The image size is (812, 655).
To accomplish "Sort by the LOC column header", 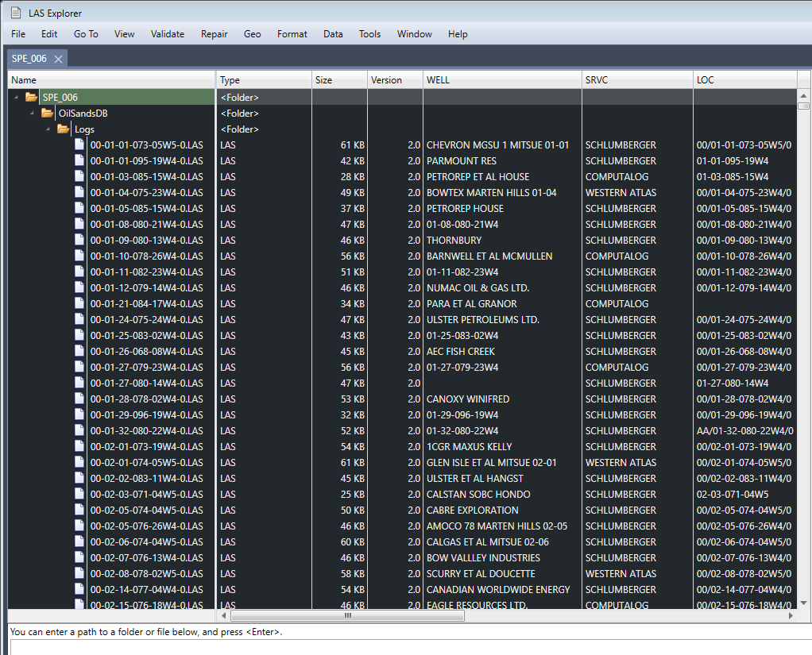I will [745, 79].
